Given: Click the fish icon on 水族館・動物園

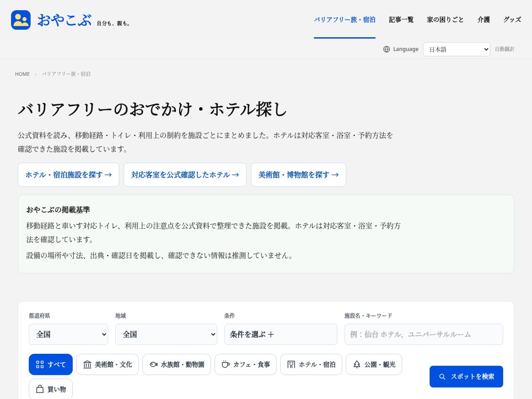Looking at the screenshot, I should (153, 364).
